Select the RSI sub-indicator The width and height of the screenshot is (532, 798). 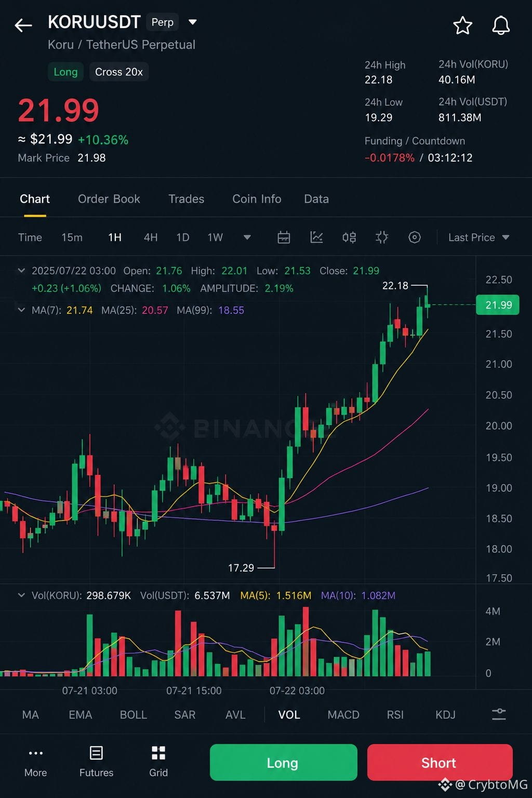click(395, 715)
